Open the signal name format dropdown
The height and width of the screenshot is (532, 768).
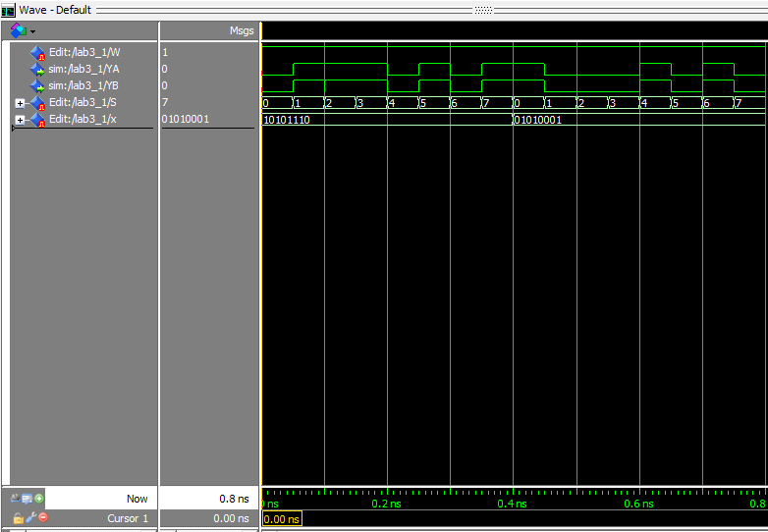[22, 31]
